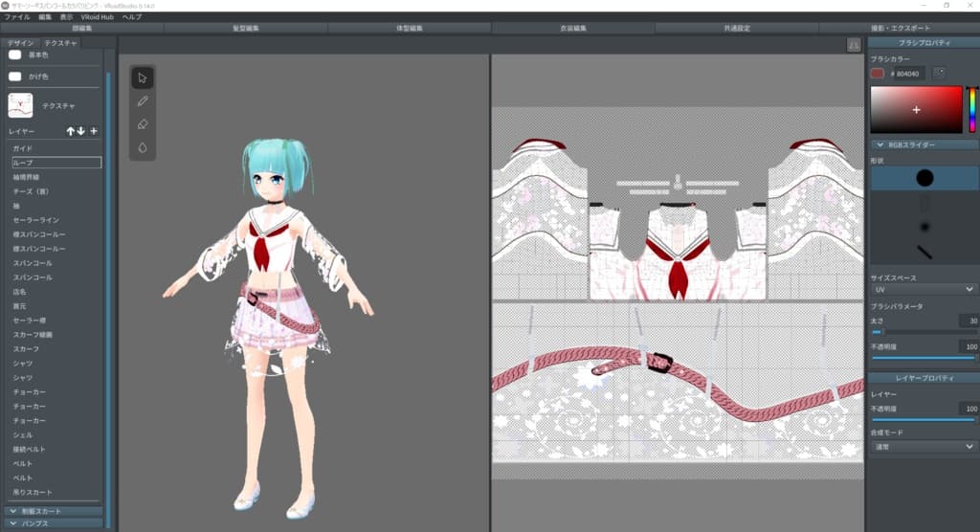Select the pencil brush tool
Screen dimensions: 980x532
pyautogui.click(x=143, y=100)
